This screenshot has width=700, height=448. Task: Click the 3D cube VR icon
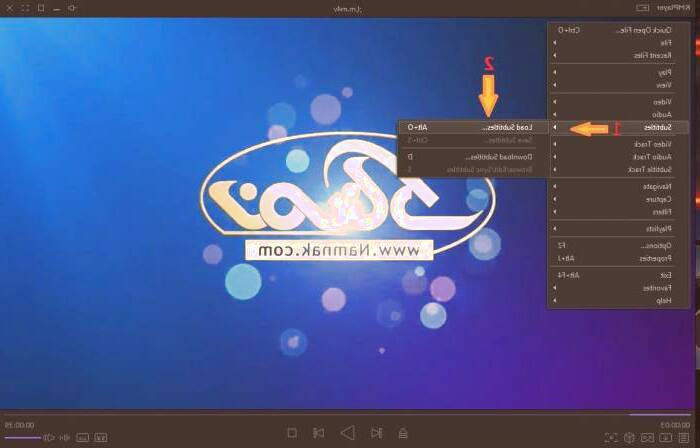pyautogui.click(x=629, y=437)
